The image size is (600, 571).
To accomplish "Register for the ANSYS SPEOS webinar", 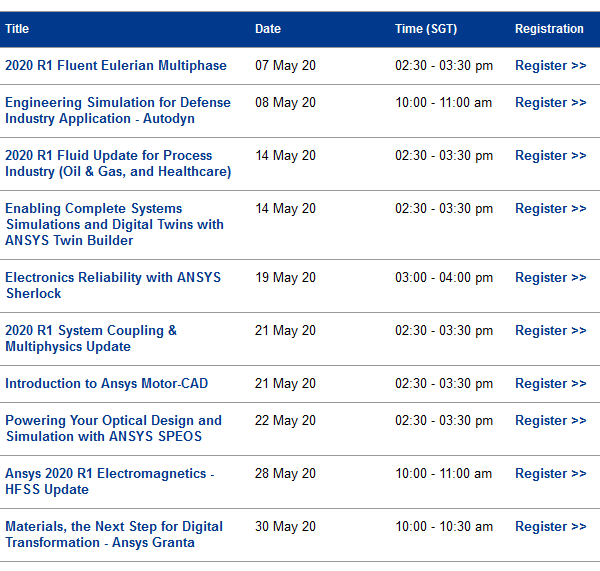I will point(550,421).
